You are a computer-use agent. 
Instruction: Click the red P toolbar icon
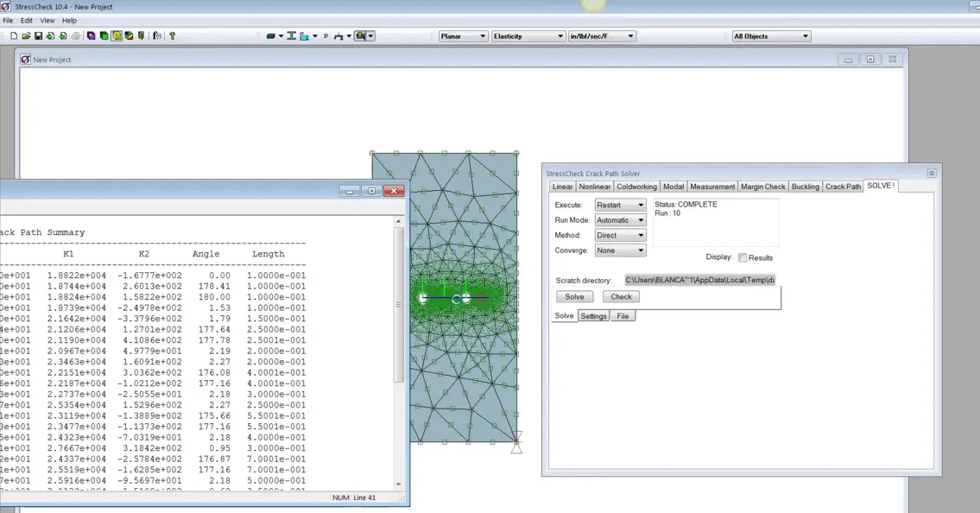[326, 36]
